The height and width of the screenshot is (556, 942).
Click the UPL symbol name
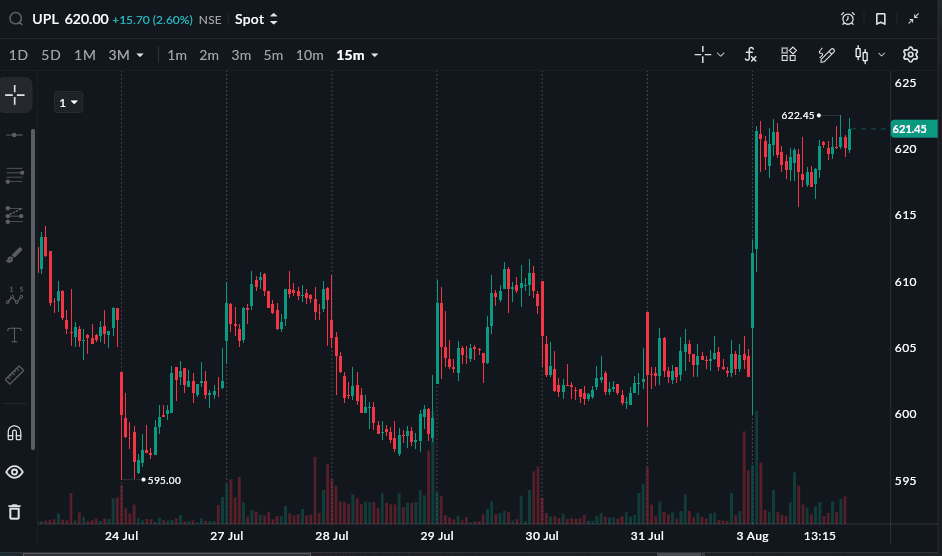click(46, 19)
